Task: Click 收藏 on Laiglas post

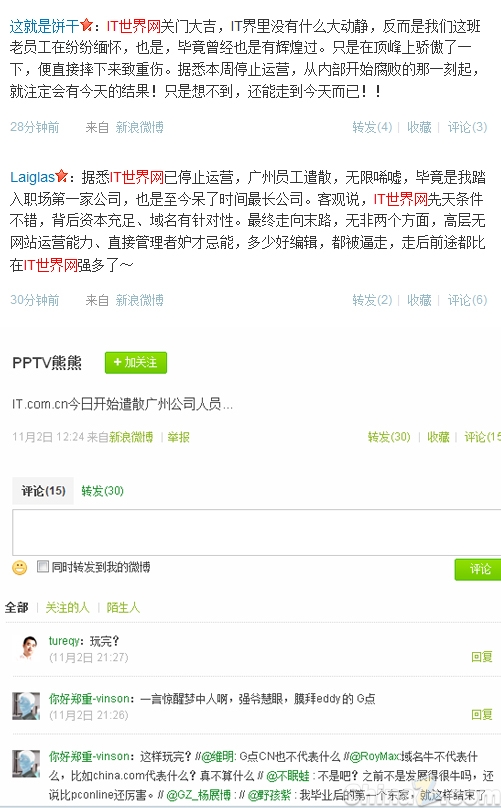Action: point(419,300)
